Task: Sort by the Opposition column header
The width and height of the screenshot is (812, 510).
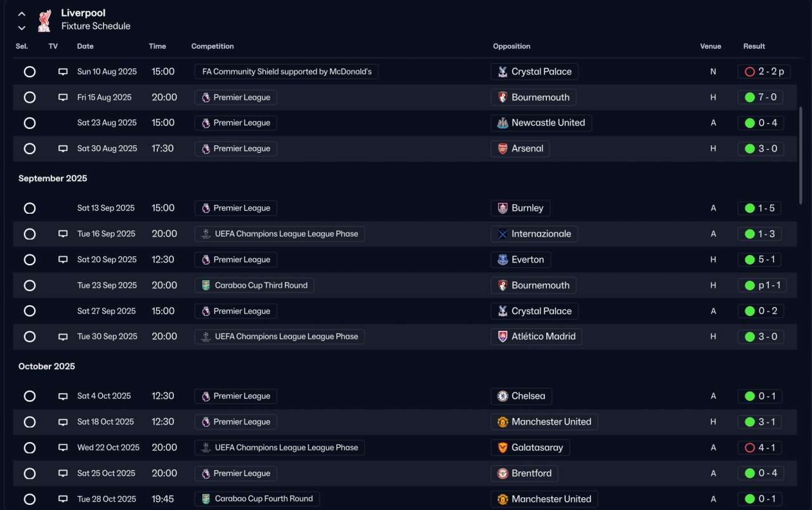Action: click(511, 46)
